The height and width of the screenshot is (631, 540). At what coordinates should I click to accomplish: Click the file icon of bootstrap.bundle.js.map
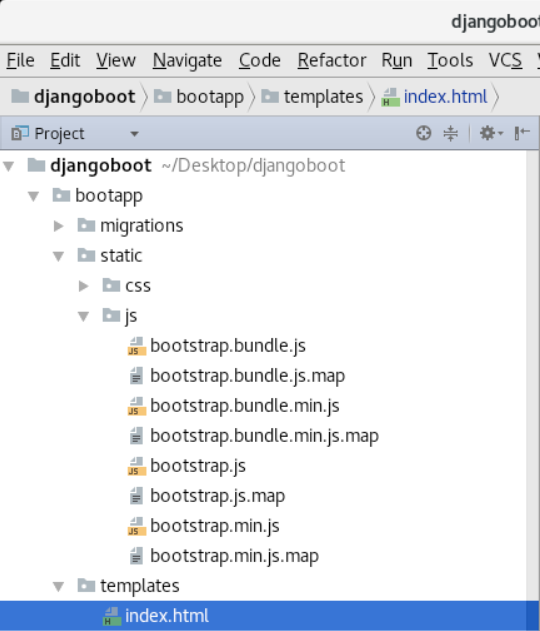pyautogui.click(x=136, y=376)
